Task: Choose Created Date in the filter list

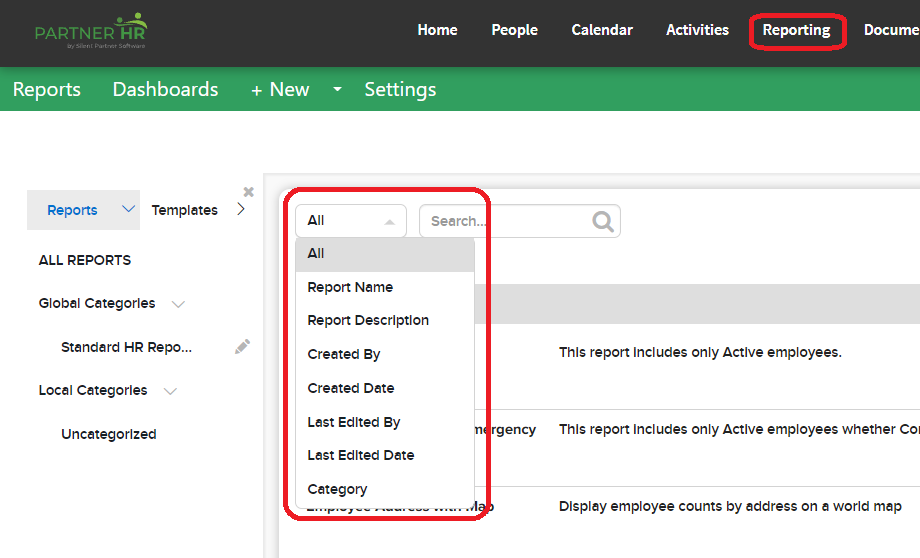Action: (x=385, y=388)
